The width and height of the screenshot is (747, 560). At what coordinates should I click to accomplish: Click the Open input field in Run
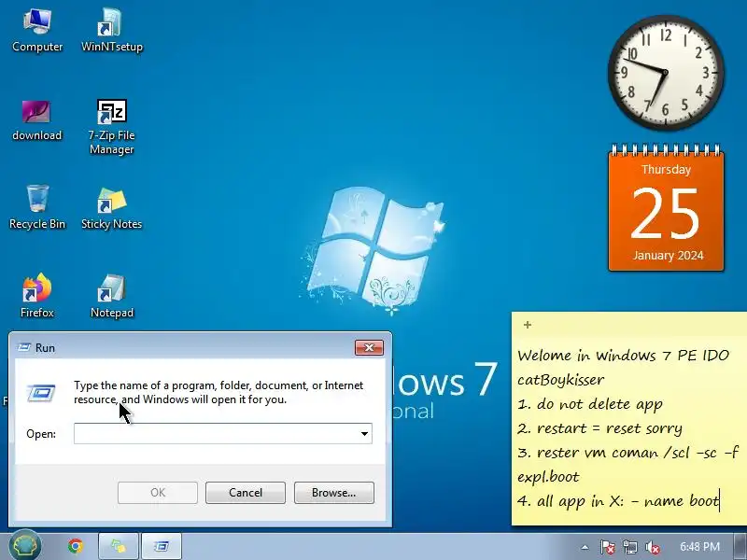point(223,433)
